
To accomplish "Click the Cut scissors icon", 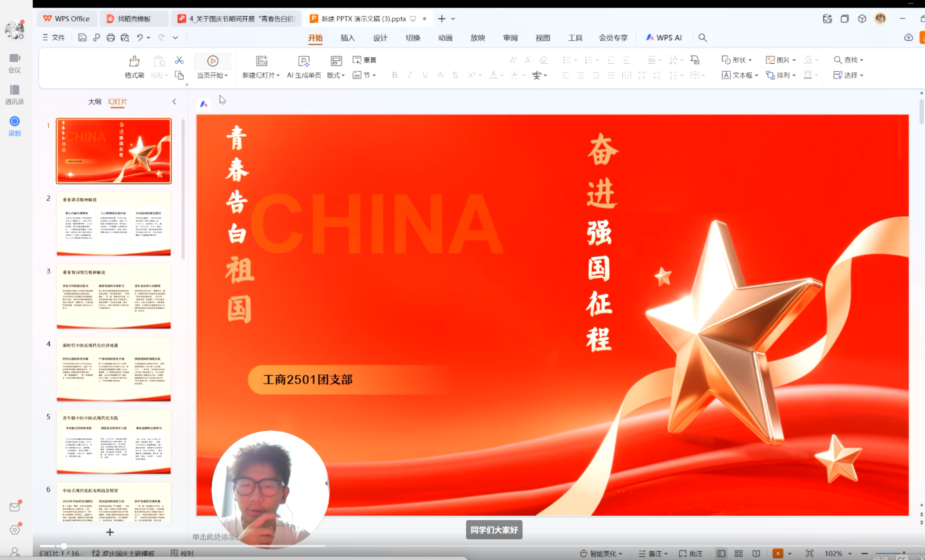I will (x=179, y=60).
